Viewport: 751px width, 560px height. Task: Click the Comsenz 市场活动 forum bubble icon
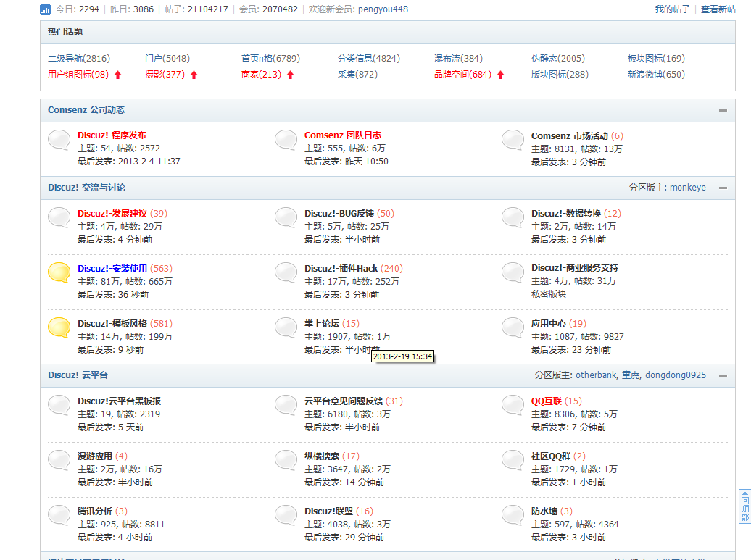pos(513,140)
